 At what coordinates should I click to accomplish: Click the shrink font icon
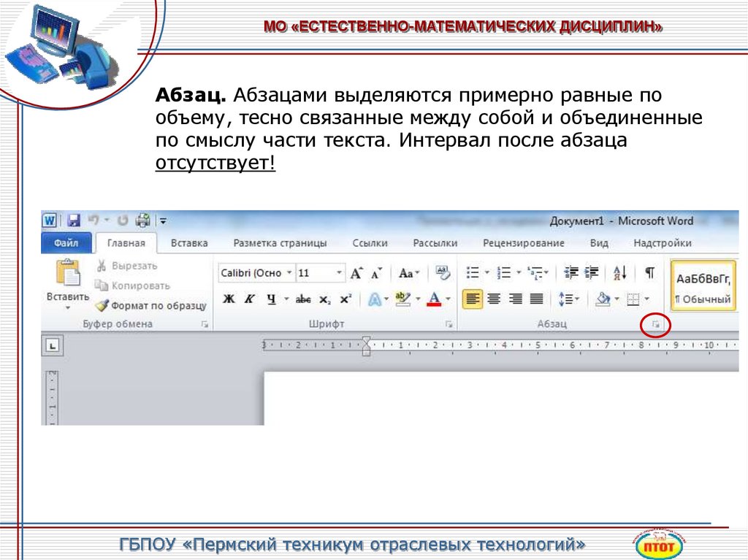pyautogui.click(x=376, y=273)
